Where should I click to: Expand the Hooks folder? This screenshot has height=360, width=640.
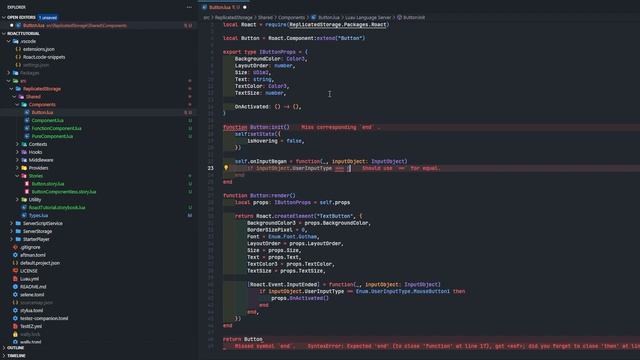(17, 152)
